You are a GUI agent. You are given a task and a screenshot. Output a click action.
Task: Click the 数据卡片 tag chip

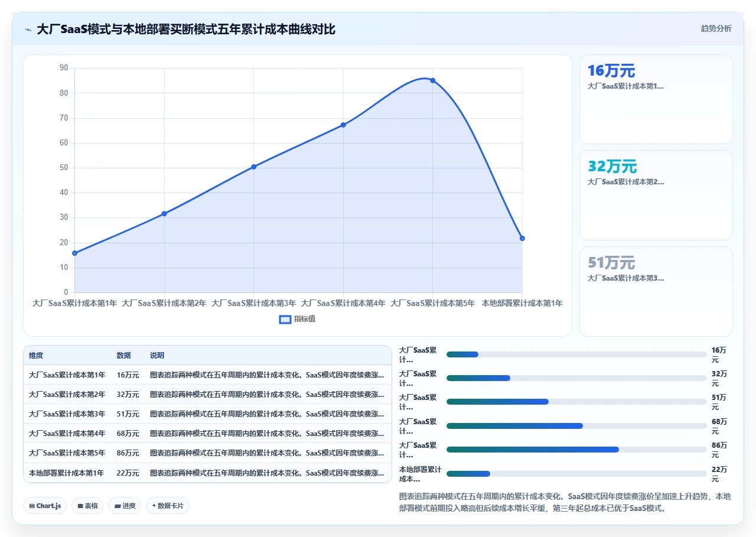coord(168,506)
